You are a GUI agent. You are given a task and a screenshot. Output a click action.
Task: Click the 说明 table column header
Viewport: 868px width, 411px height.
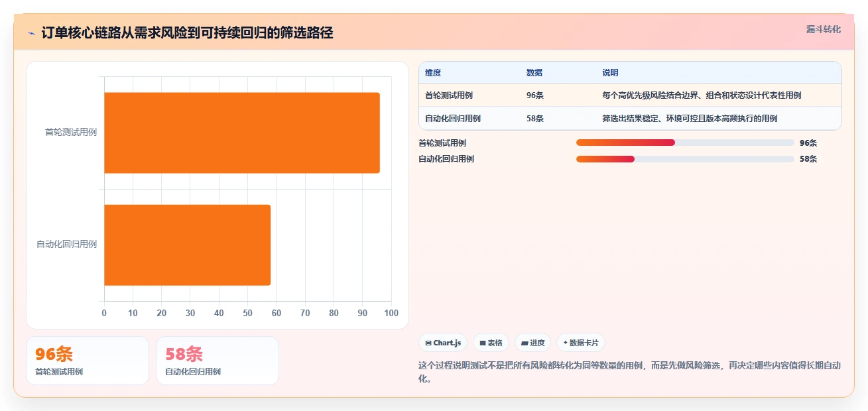pyautogui.click(x=610, y=73)
